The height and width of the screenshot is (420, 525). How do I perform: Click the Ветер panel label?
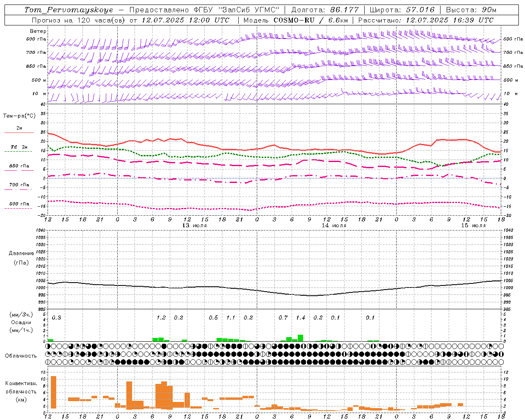pyautogui.click(x=38, y=31)
